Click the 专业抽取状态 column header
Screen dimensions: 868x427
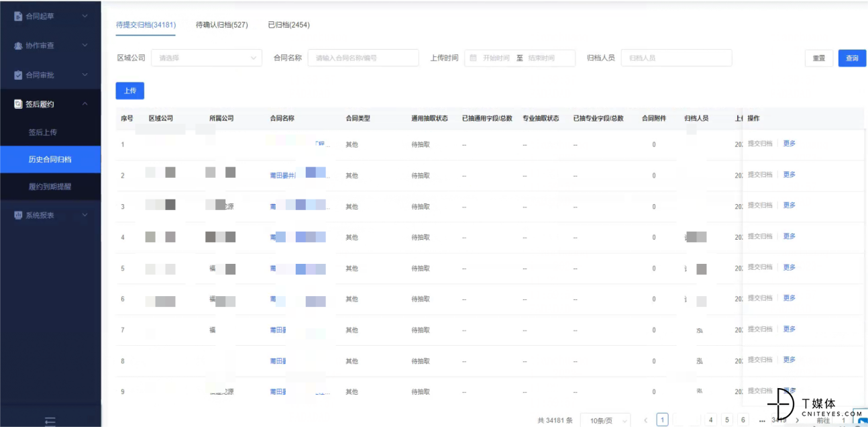coord(541,118)
